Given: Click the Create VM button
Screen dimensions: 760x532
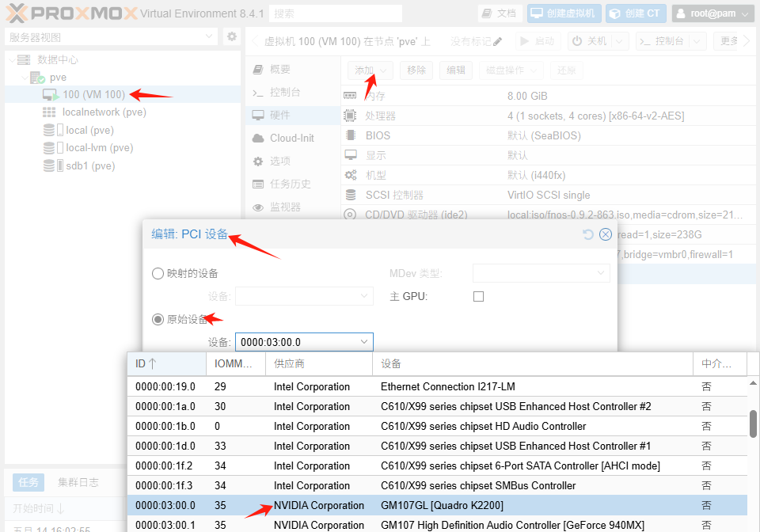Looking at the screenshot, I should [564, 13].
